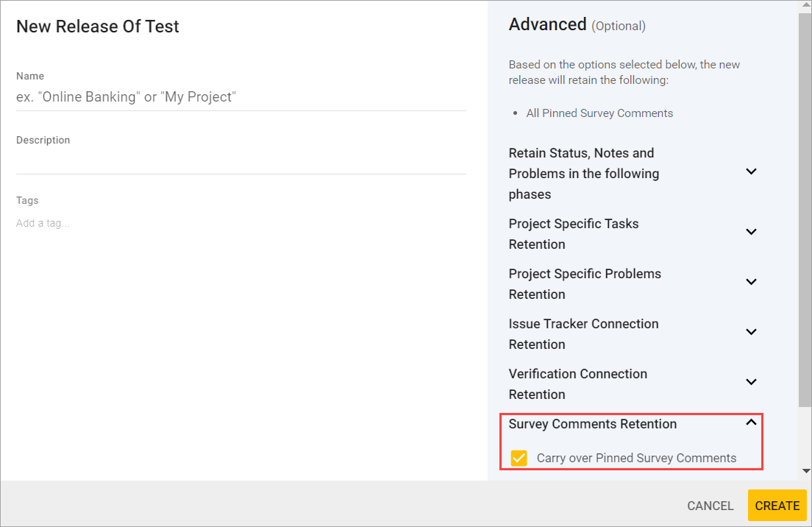Uncheck Carry over Pinned Survey Comments
This screenshot has width=812, height=527.
click(519, 458)
